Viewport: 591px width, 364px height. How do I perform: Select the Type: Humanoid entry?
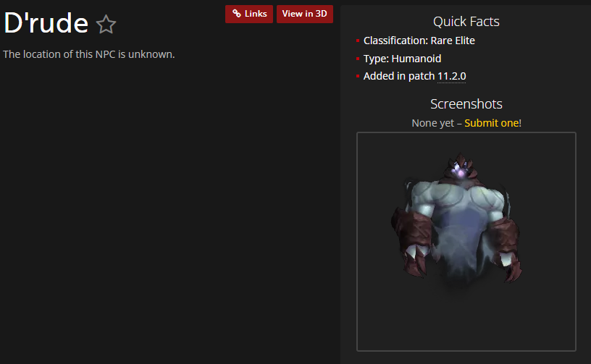[x=402, y=59]
